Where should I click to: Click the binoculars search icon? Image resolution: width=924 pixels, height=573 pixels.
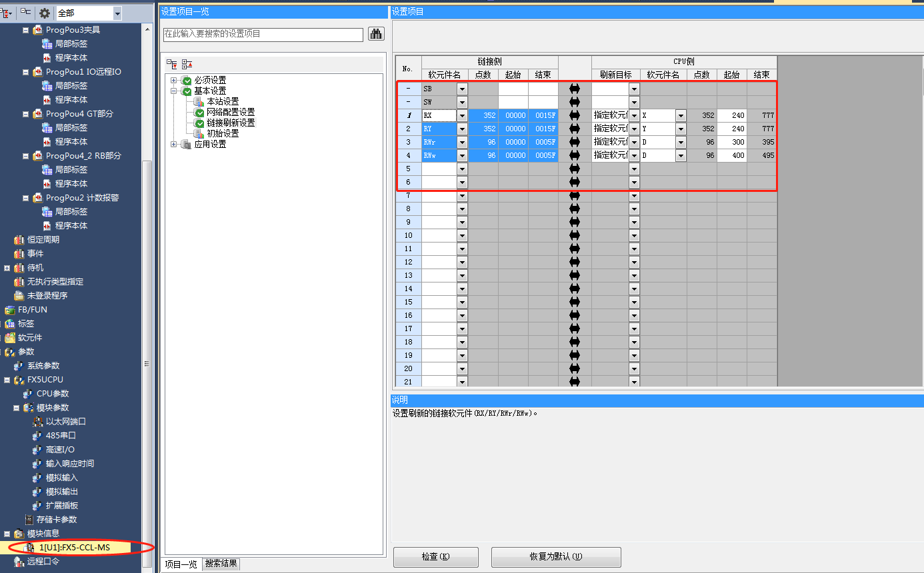pyautogui.click(x=376, y=34)
